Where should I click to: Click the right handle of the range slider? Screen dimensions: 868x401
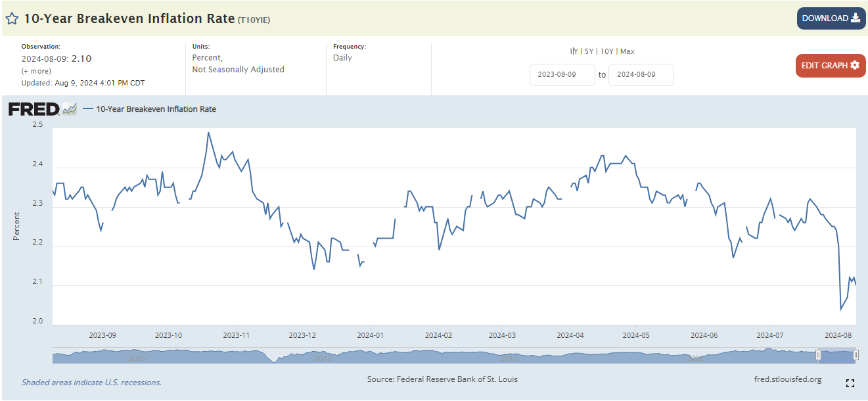point(856,355)
